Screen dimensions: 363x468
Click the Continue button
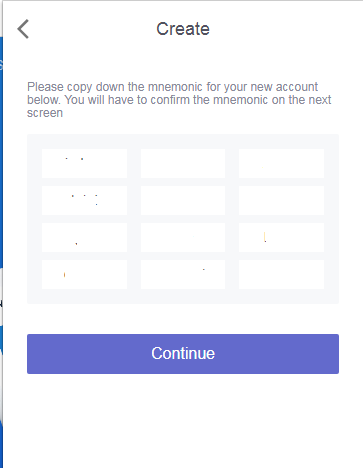pos(183,354)
